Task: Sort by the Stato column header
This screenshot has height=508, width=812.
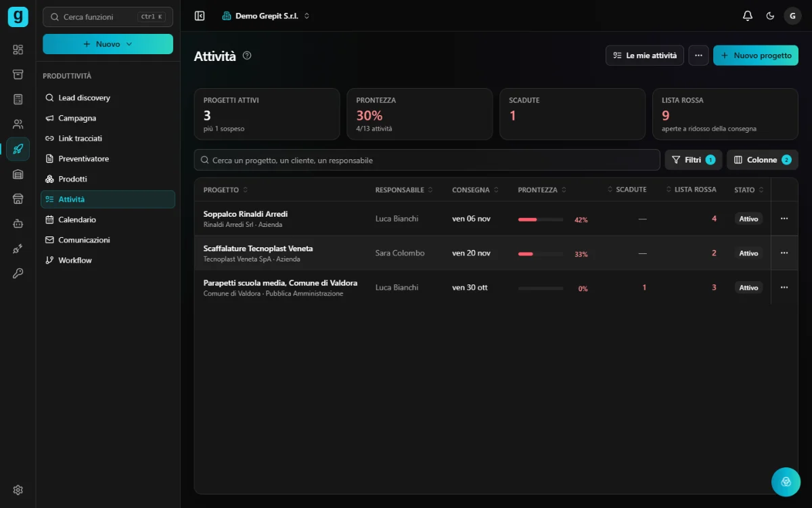Action: 749,190
